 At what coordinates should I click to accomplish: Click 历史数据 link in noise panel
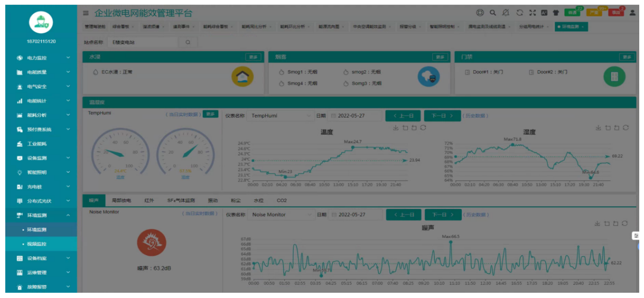(475, 215)
